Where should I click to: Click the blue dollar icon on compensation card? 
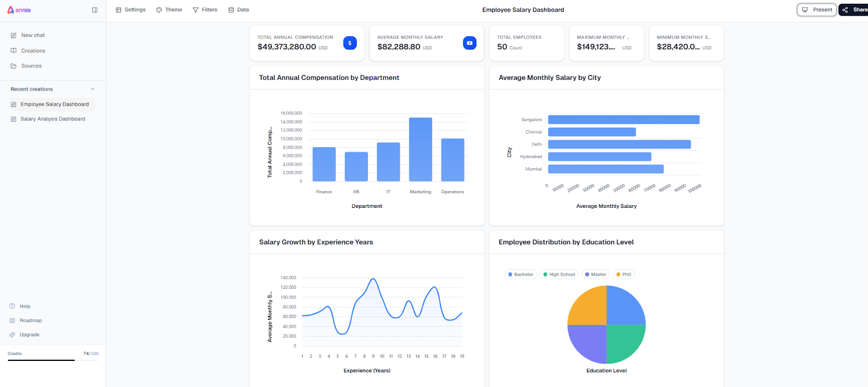click(x=350, y=43)
